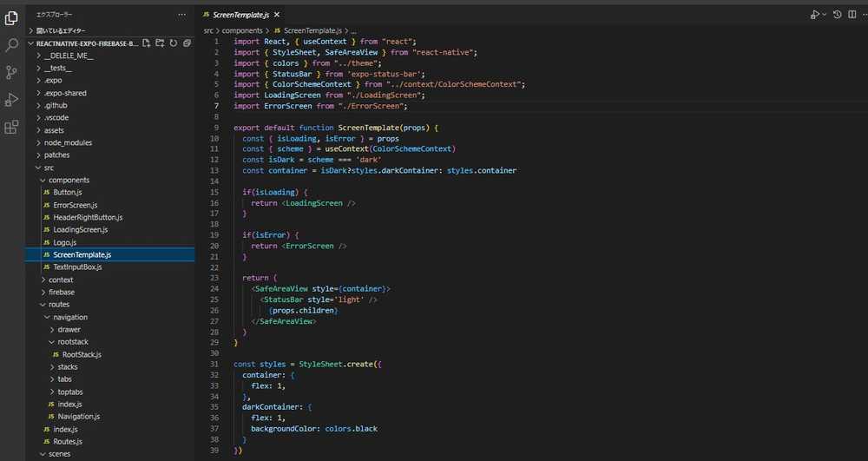Click New Folder icon in explorer header
Image resolution: width=868 pixels, height=461 pixels.
[x=160, y=43]
